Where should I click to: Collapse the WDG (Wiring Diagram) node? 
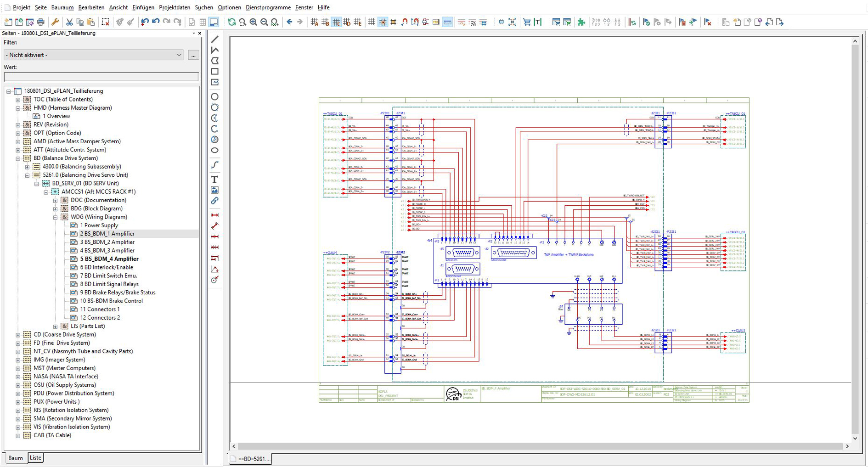pos(56,217)
